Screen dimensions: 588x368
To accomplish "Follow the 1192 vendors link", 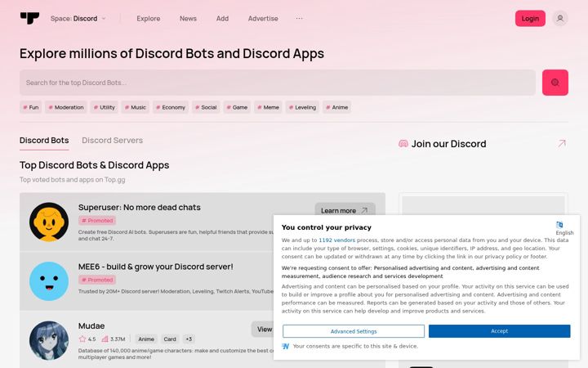I will point(336,240).
